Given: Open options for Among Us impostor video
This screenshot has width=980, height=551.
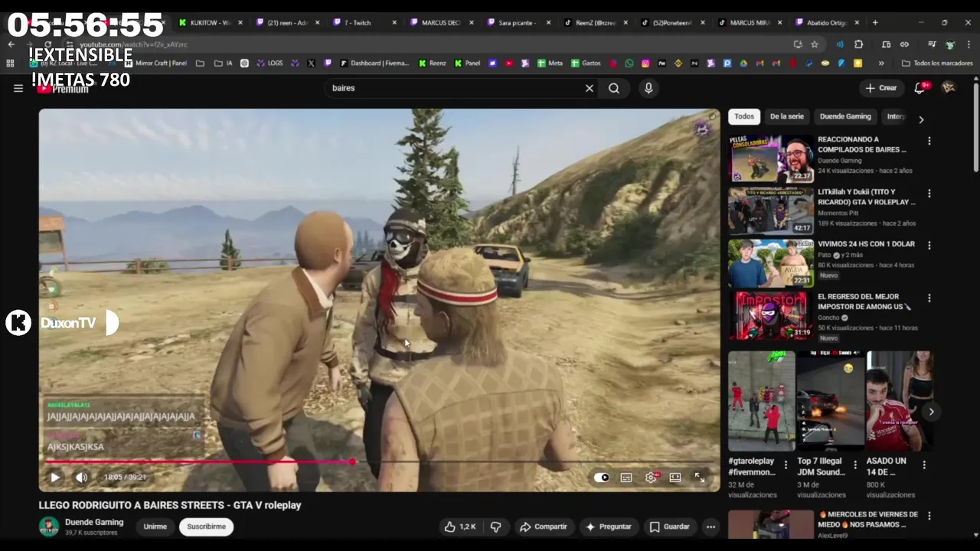Looking at the screenshot, I should click(x=929, y=298).
